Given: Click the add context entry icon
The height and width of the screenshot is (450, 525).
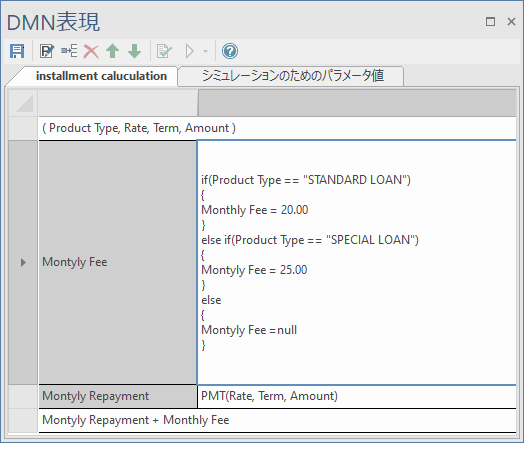Looking at the screenshot, I should pyautogui.click(x=69, y=51).
